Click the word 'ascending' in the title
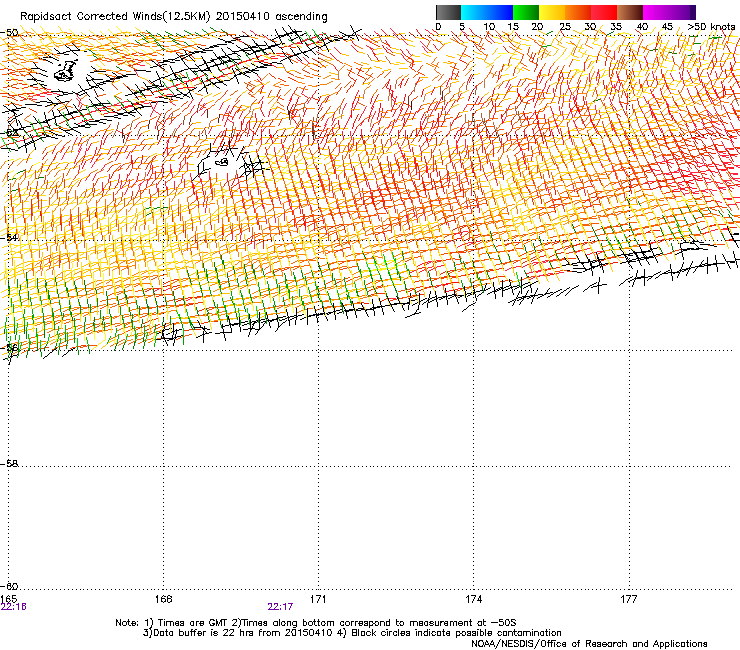 pyautogui.click(x=301, y=17)
